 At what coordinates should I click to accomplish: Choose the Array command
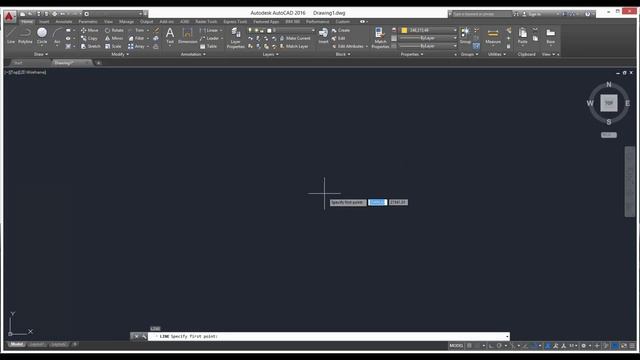[136, 47]
